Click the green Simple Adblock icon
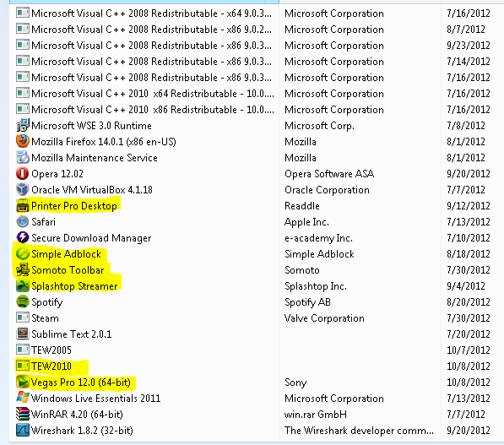This screenshot has width=504, height=445. pyautogui.click(x=23, y=253)
